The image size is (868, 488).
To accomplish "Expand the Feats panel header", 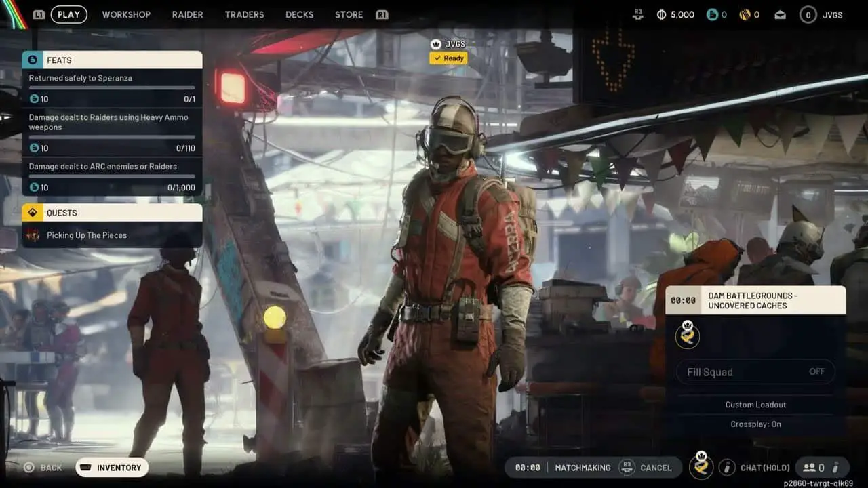I will pyautogui.click(x=112, y=60).
